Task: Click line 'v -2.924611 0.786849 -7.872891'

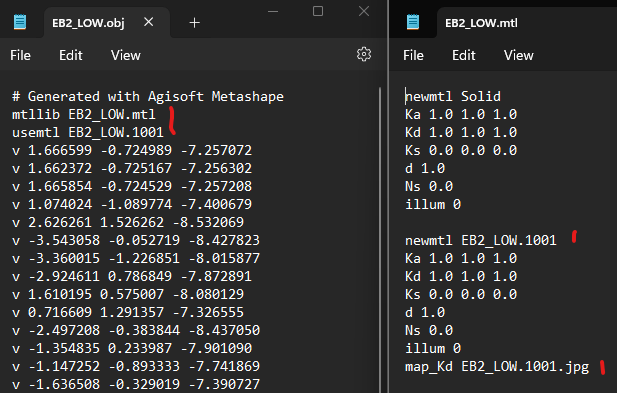Action: (131, 277)
